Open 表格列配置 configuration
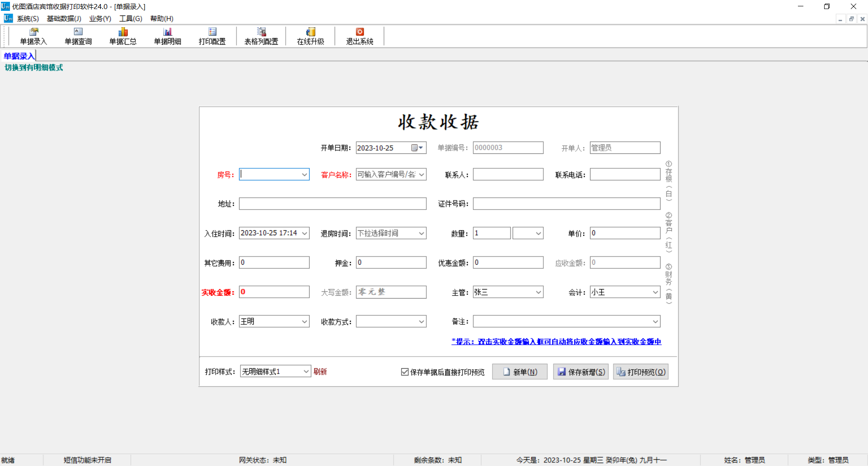868x466 pixels. 260,36
